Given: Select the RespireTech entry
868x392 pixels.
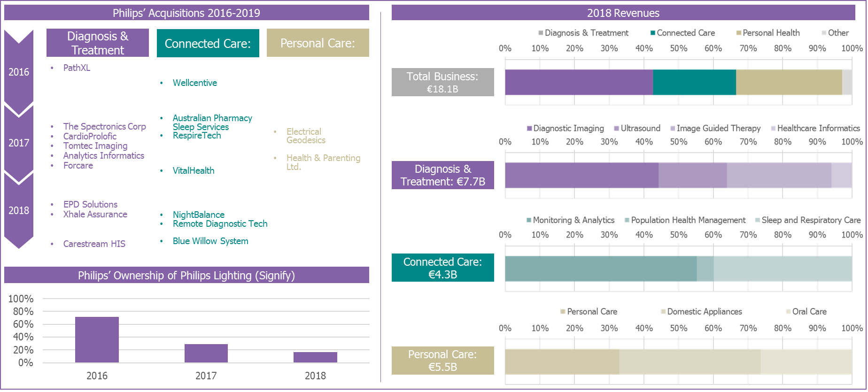Looking at the screenshot, I should pyautogui.click(x=197, y=135).
